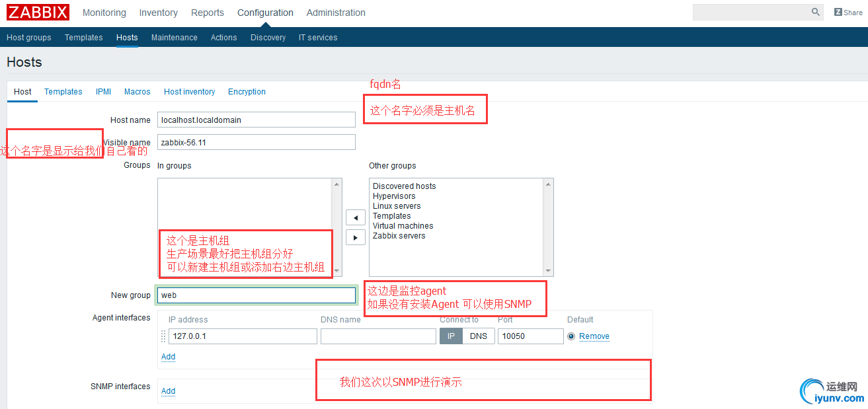Open the Inventory menu
This screenshot has height=409, width=868.
tap(159, 13)
